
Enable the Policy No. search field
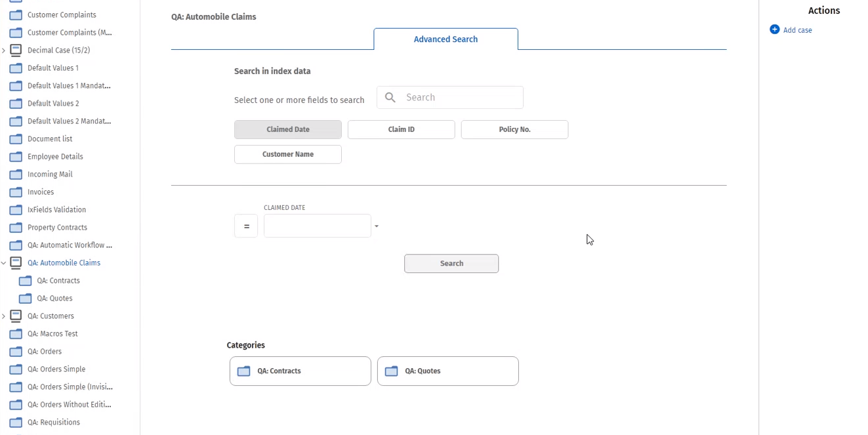coord(514,129)
